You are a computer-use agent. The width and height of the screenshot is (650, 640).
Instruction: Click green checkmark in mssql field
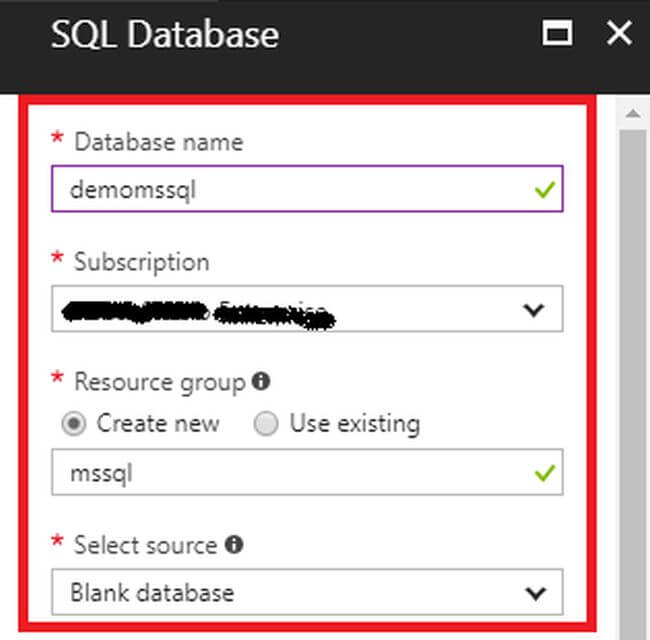click(544, 472)
